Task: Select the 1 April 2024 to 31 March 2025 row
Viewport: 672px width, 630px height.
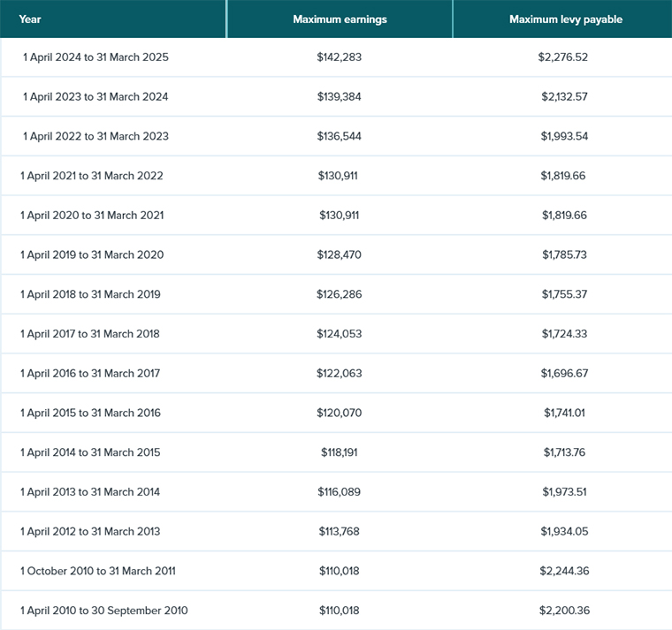Action: 95,57
